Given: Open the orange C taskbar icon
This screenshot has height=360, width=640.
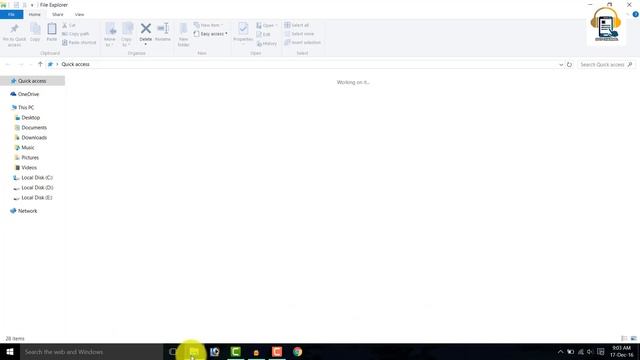Looking at the screenshot, I should click(x=277, y=351).
